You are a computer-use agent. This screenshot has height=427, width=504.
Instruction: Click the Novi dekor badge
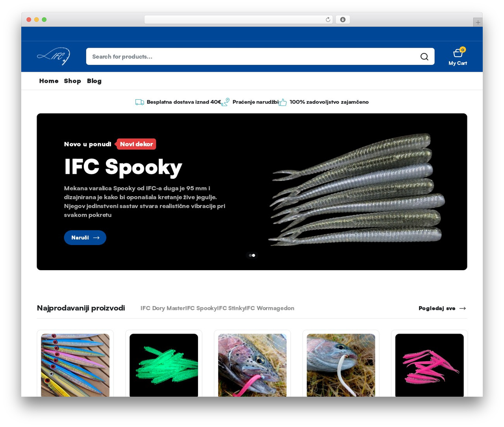point(135,144)
